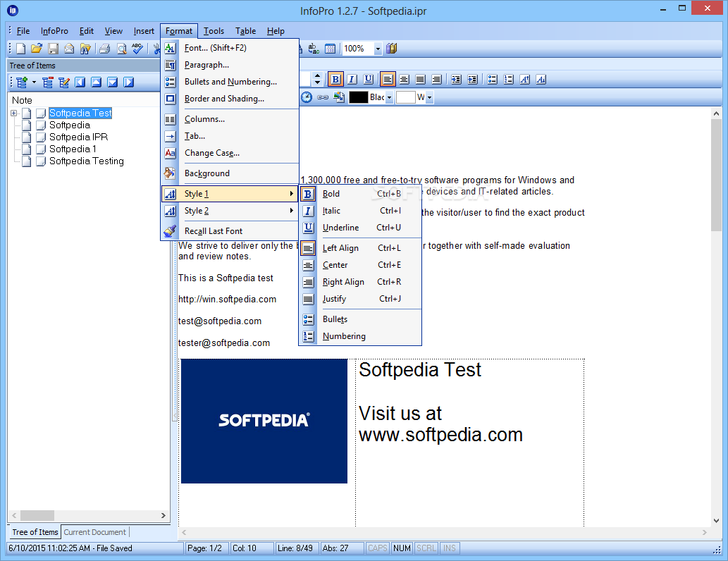Click the insert hyperlink chain icon
This screenshot has height=561, width=728.
[x=323, y=97]
